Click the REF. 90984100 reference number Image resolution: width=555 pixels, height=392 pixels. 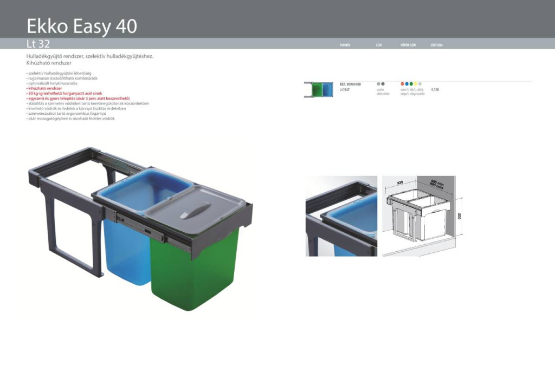[x=350, y=84]
